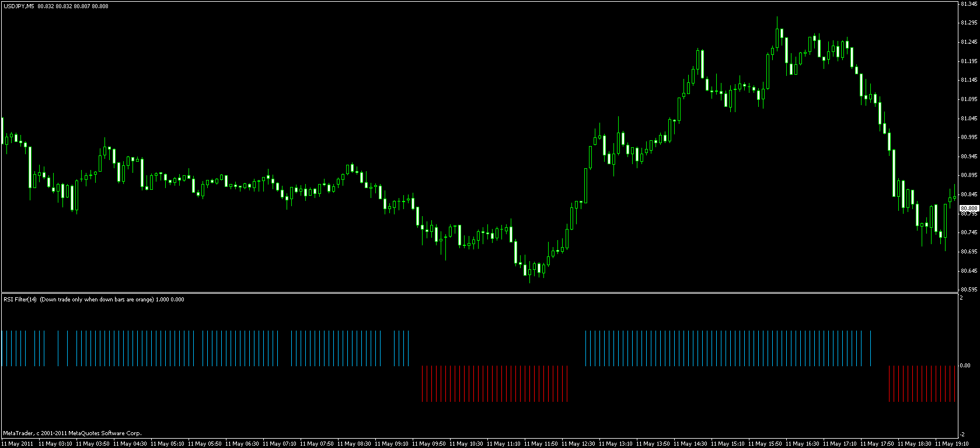Click the indicator scale's bottom value -2
The height and width of the screenshot is (448, 980).
pyautogui.click(x=964, y=434)
